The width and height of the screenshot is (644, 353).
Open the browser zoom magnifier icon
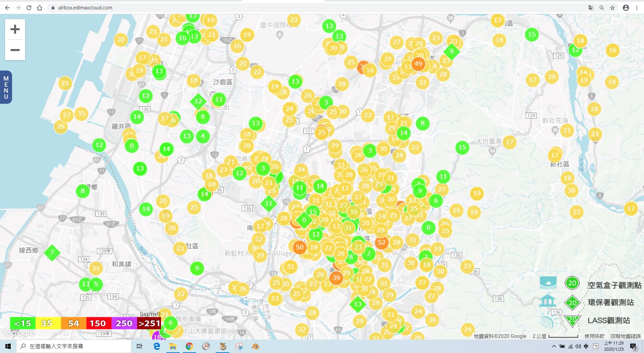[x=602, y=7]
